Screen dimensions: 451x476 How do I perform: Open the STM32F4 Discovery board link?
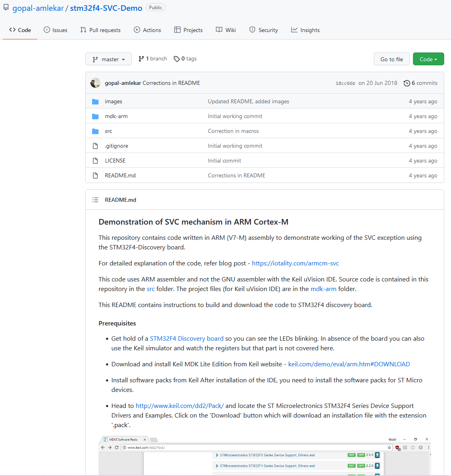(x=187, y=338)
